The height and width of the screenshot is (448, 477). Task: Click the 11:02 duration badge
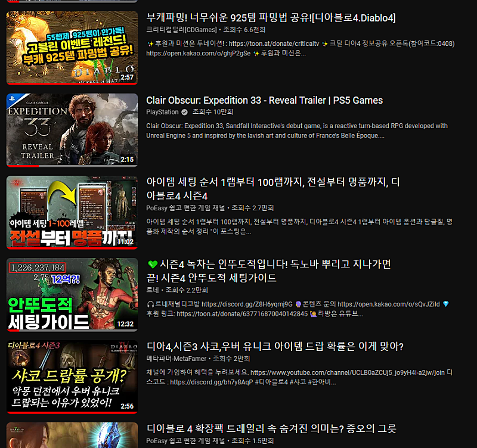coord(125,242)
